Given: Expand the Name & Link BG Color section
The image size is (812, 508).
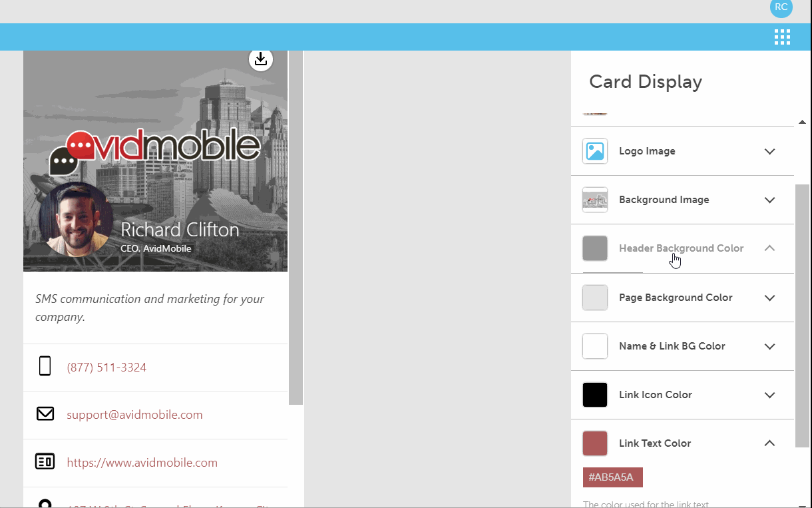Looking at the screenshot, I should (769, 346).
